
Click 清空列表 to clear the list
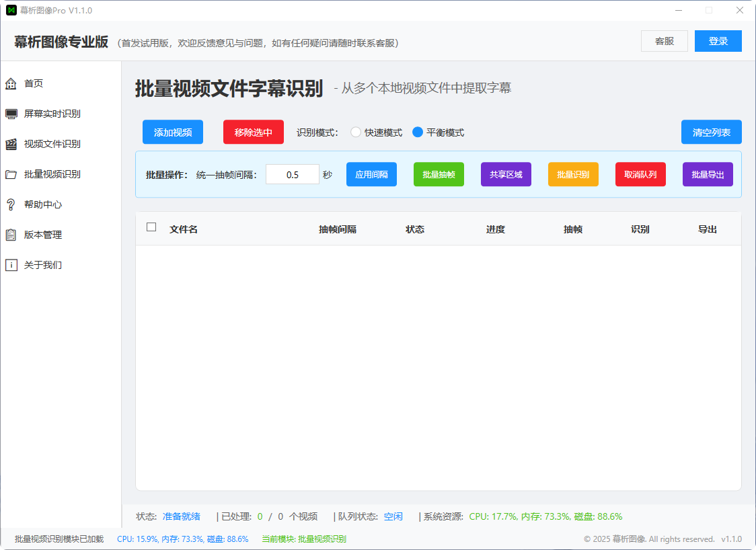point(711,132)
